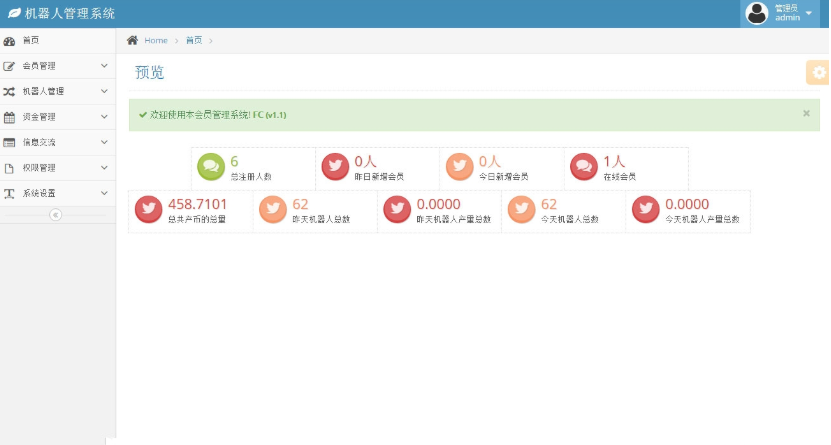
Task: Collapse the sidebar with double-arrow button
Action: click(x=55, y=215)
